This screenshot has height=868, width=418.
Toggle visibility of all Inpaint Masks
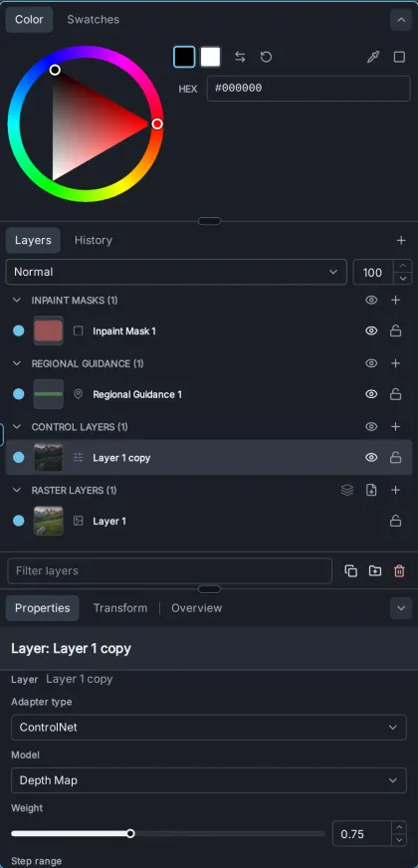coord(371,300)
